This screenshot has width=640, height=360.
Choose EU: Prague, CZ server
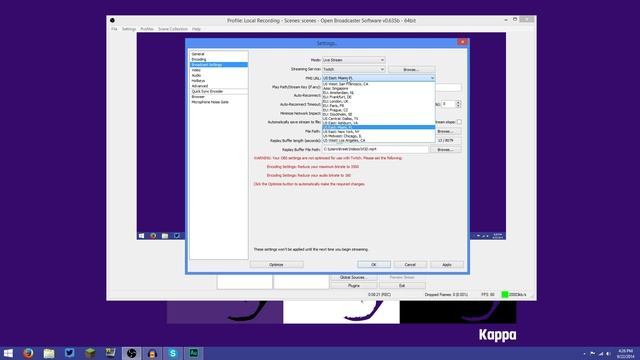pos(379,110)
